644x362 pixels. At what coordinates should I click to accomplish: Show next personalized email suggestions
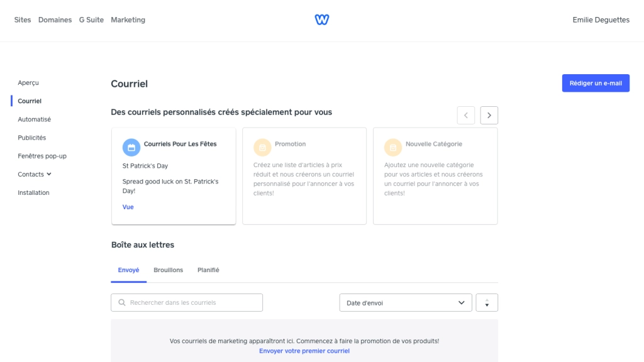pos(489,116)
